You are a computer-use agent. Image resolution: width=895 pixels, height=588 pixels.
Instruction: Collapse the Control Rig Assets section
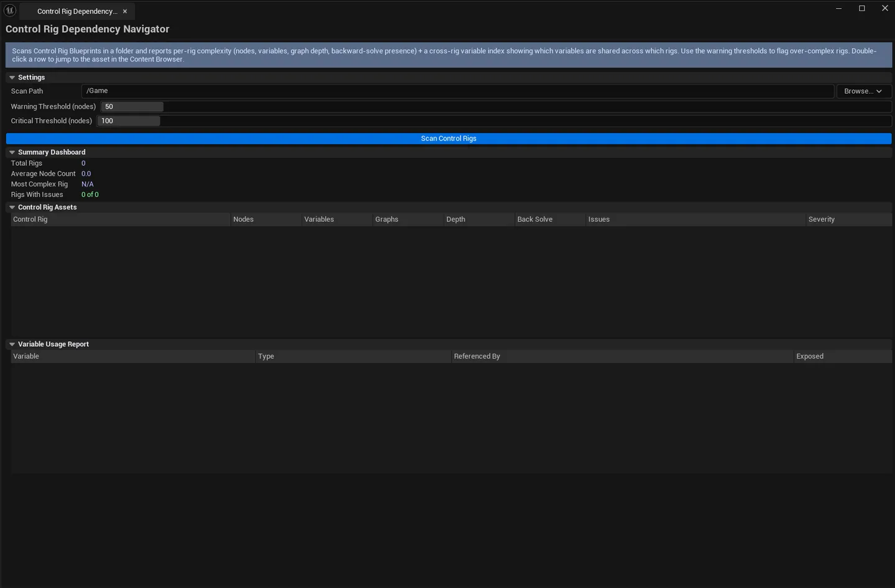tap(12, 208)
